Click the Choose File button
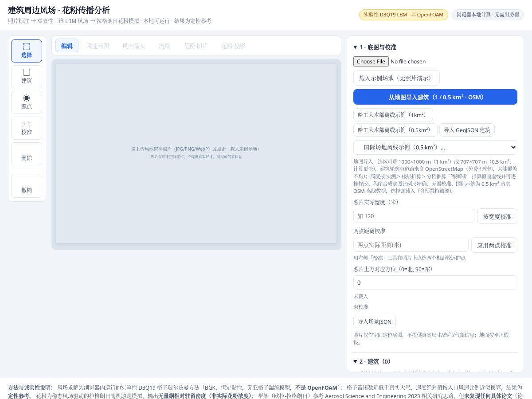This screenshot has height=399, width=532. (371, 62)
